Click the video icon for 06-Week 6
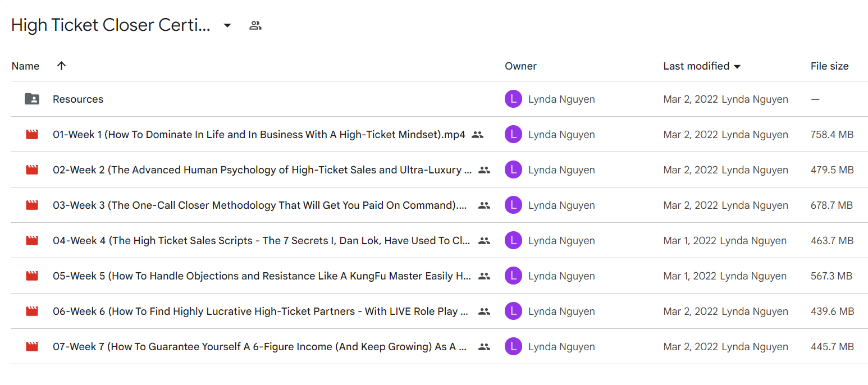The image size is (868, 385). point(32,311)
